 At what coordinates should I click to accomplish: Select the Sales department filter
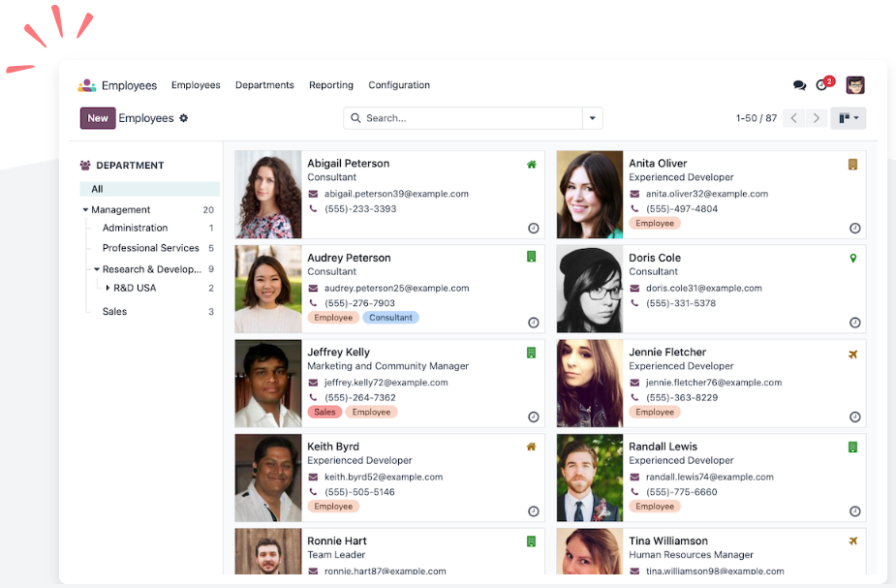point(114,311)
